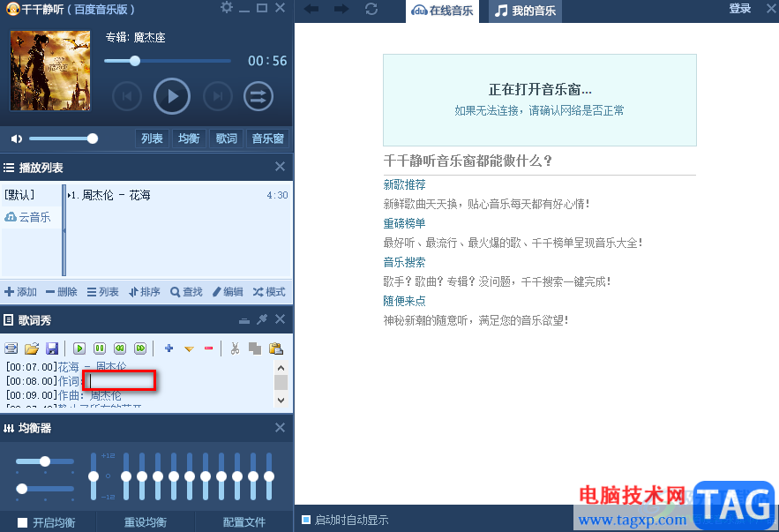779x532 pixels.
Task: Open a lyrics file with folder icon
Action: click(32, 348)
